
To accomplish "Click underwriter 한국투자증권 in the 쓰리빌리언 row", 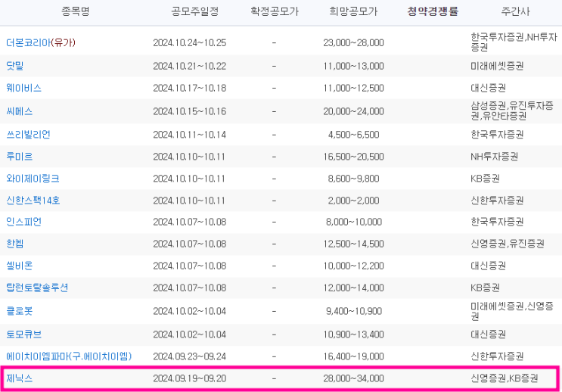I will pyautogui.click(x=497, y=135).
